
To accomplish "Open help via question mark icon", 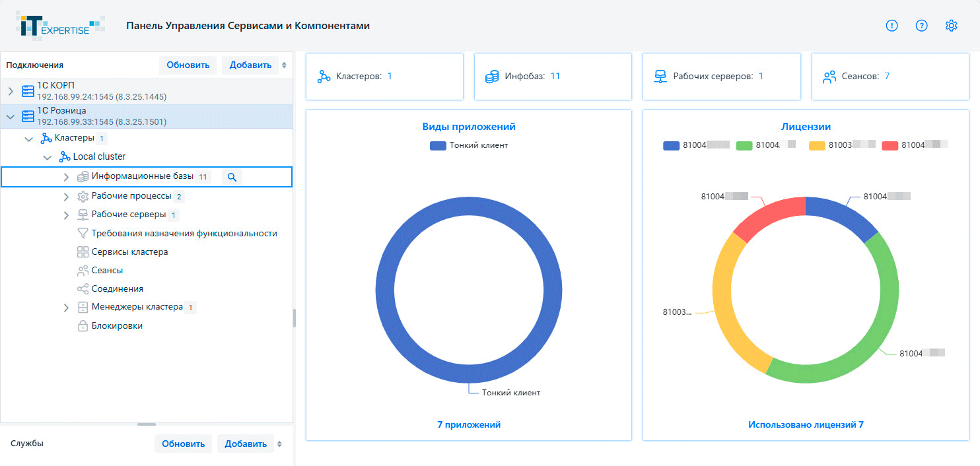I will click(921, 26).
